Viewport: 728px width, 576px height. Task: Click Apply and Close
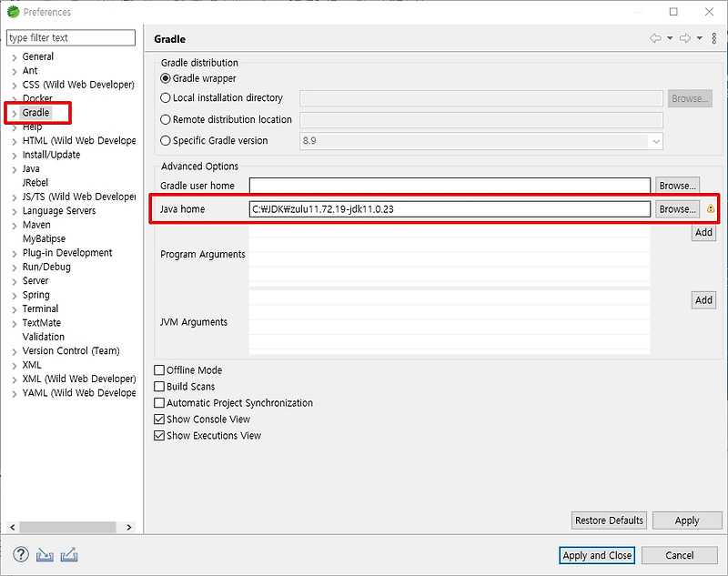tap(597, 555)
